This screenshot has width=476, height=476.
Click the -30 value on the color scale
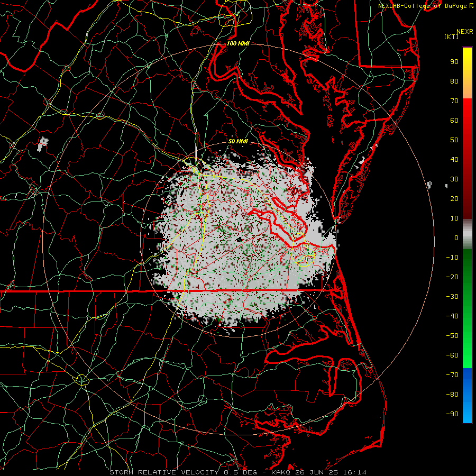(x=452, y=297)
